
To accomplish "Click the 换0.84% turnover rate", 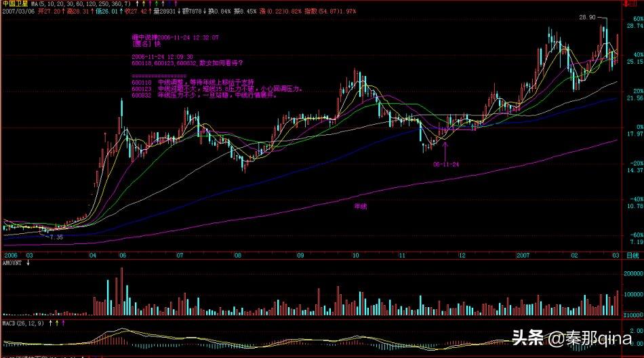I will 220,11.
